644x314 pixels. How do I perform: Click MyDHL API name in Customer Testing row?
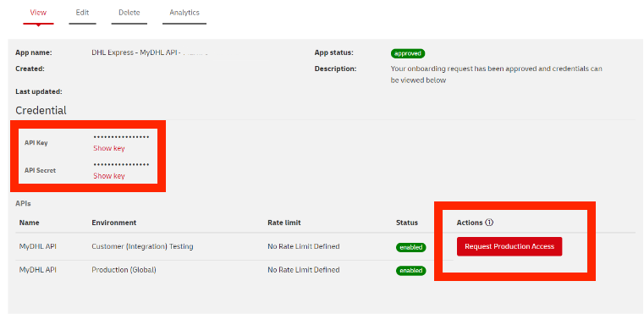38,246
